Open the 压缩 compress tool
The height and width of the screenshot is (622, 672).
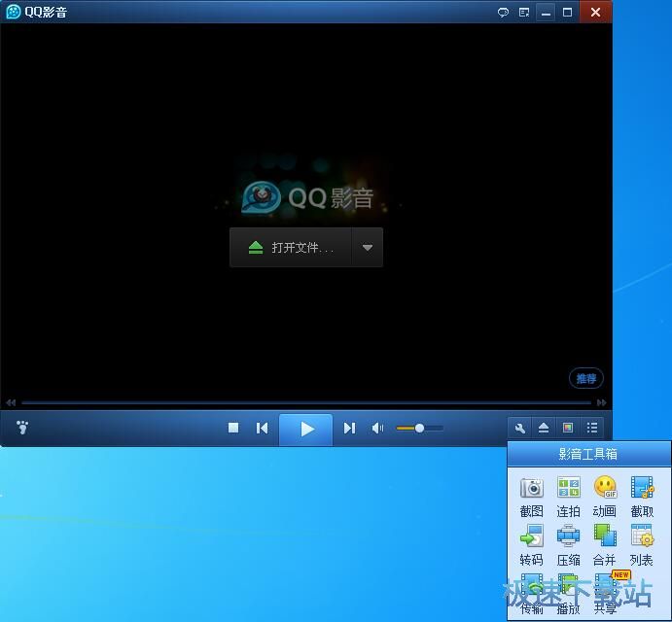568,545
